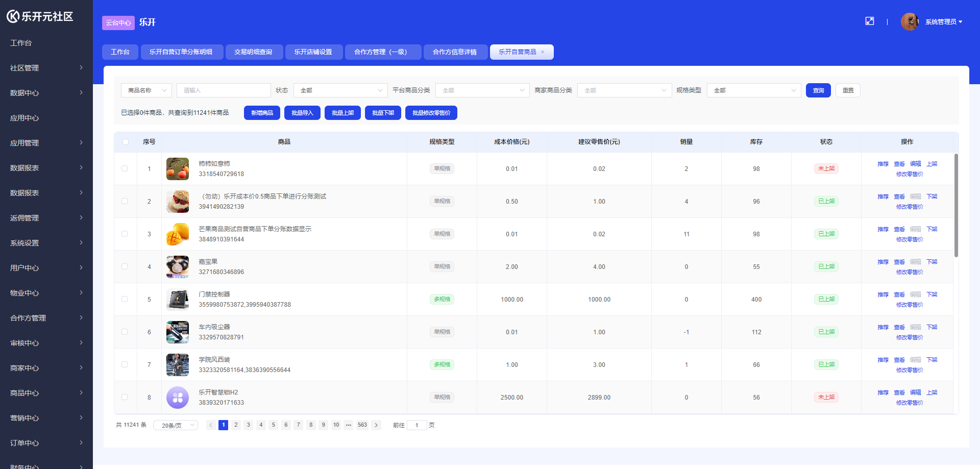Click the system admin avatar picture

910,21
